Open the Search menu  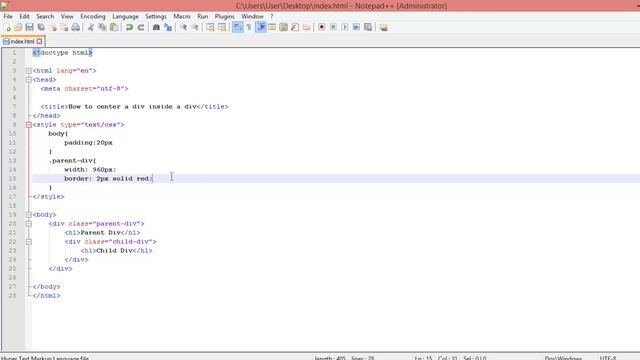point(45,16)
